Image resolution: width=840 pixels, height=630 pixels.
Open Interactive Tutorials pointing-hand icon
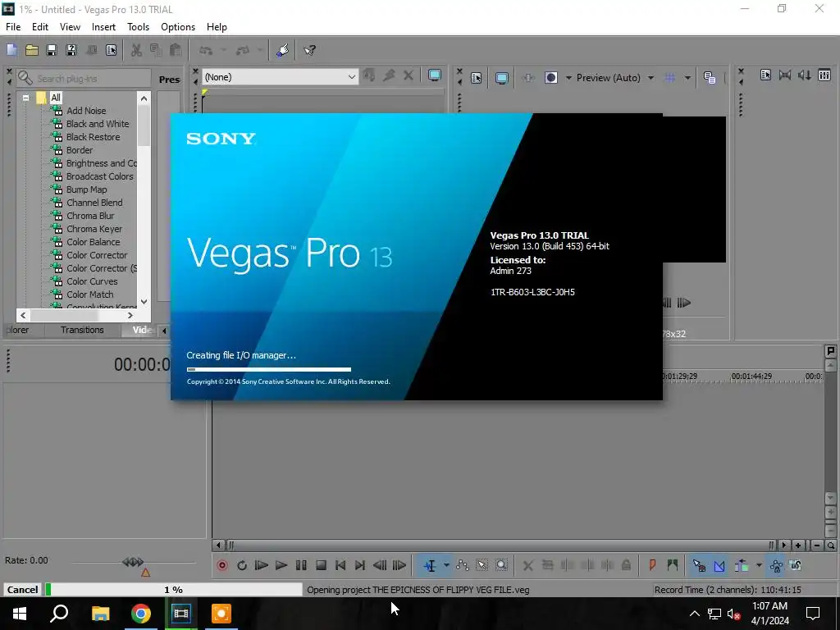tap(282, 50)
